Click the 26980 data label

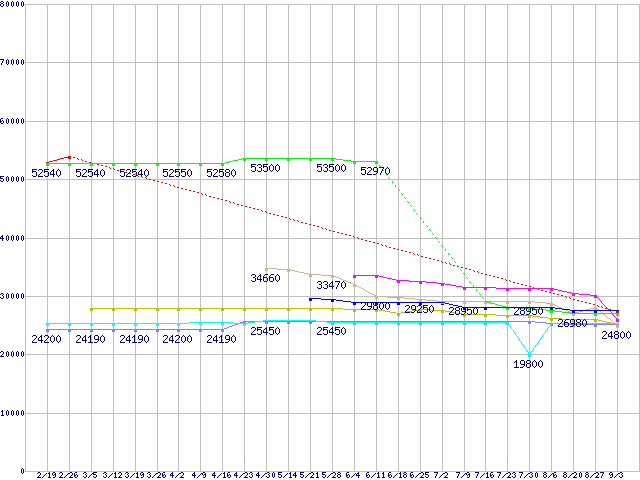coord(572,324)
